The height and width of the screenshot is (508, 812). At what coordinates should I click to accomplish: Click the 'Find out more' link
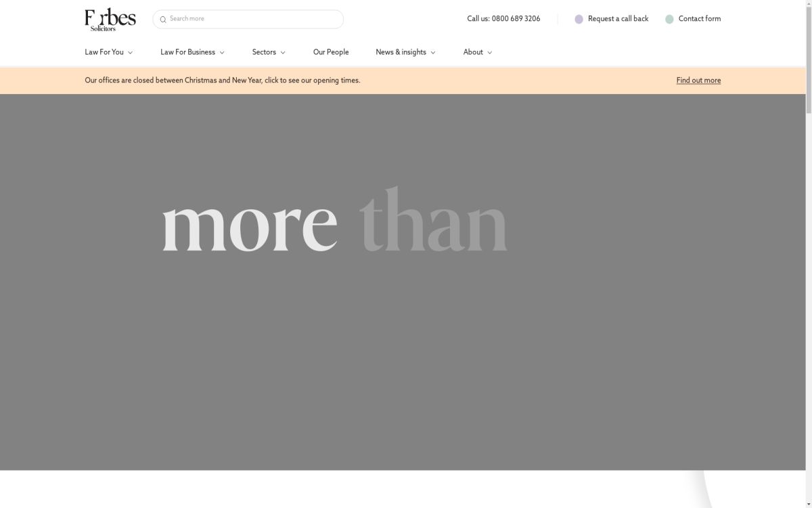point(698,80)
